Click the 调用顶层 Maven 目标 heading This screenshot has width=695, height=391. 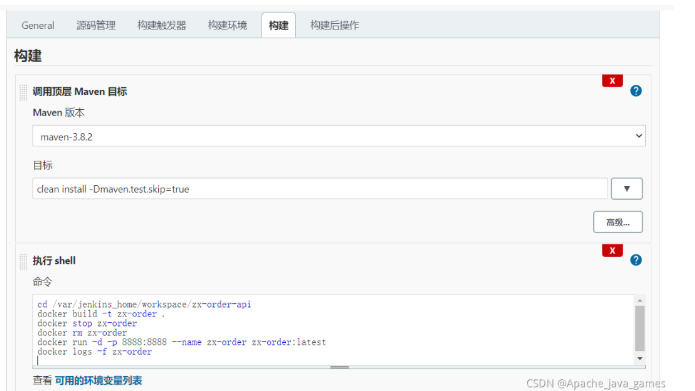click(x=80, y=92)
